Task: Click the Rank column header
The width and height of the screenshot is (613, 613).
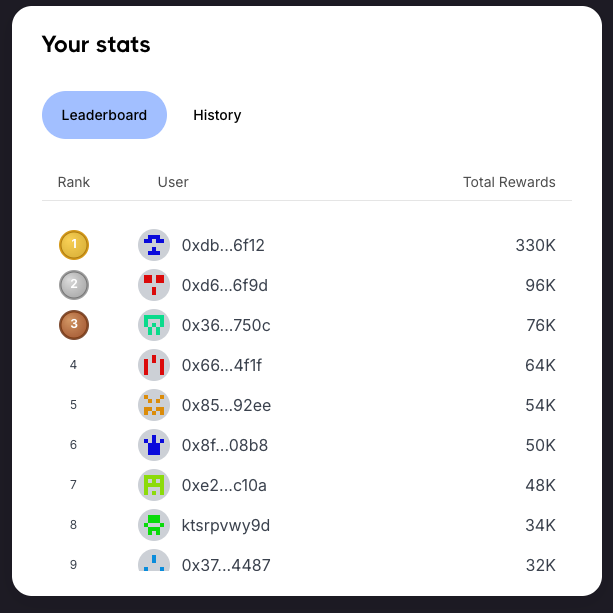Action: (x=73, y=182)
